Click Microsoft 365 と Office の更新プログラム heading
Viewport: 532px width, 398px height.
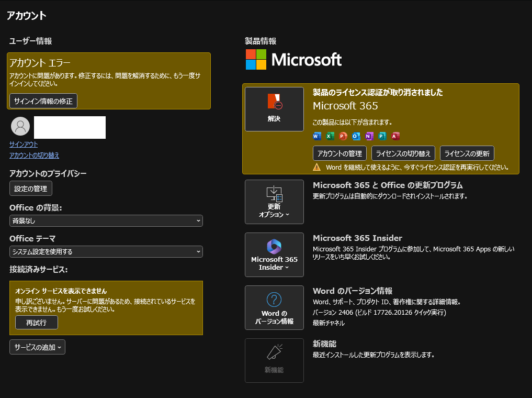(x=388, y=185)
